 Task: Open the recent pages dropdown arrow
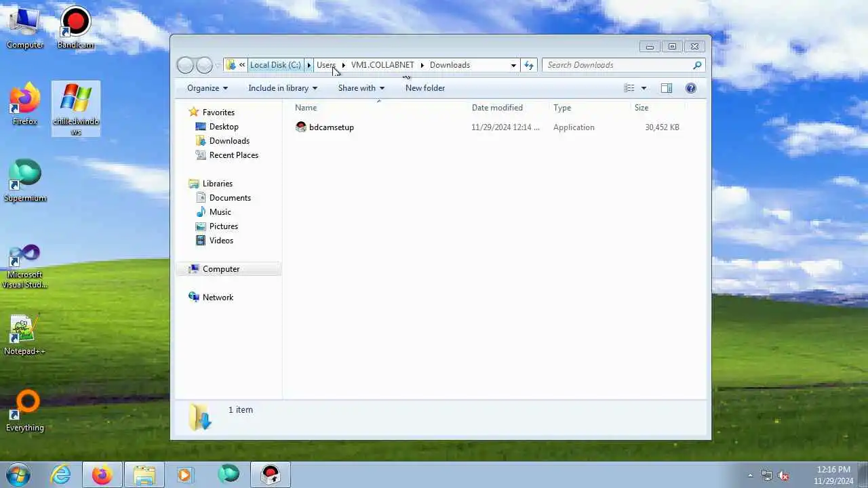[218, 65]
